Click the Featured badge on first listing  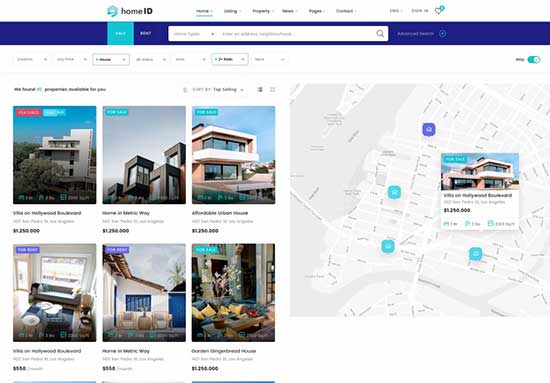pyautogui.click(x=29, y=112)
